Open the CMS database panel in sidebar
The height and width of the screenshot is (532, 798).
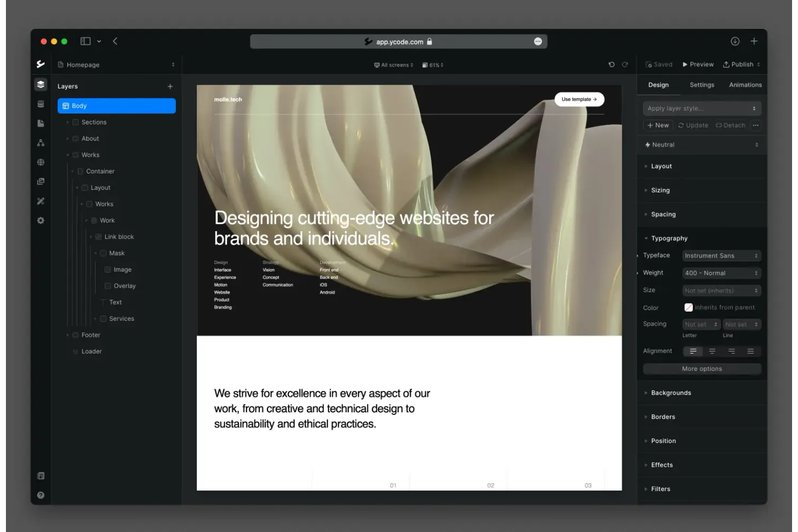(40, 103)
